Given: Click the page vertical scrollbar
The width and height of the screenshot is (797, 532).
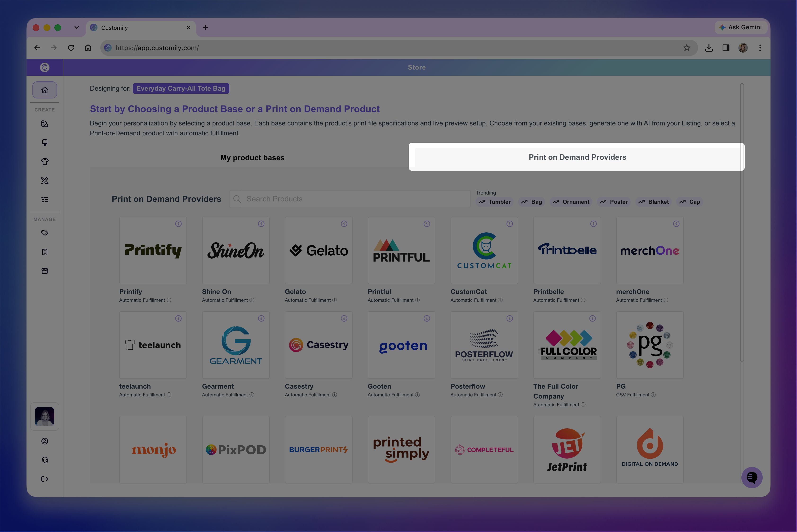Looking at the screenshot, I should [742, 222].
